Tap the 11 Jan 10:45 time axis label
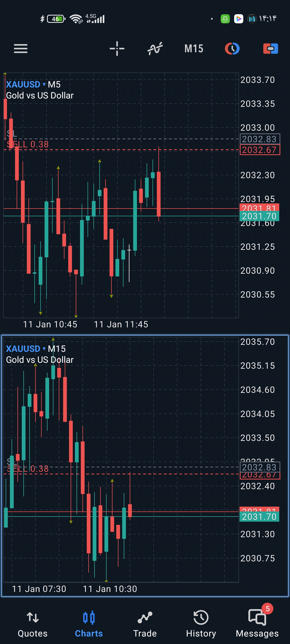The image size is (290, 644). 50,324
